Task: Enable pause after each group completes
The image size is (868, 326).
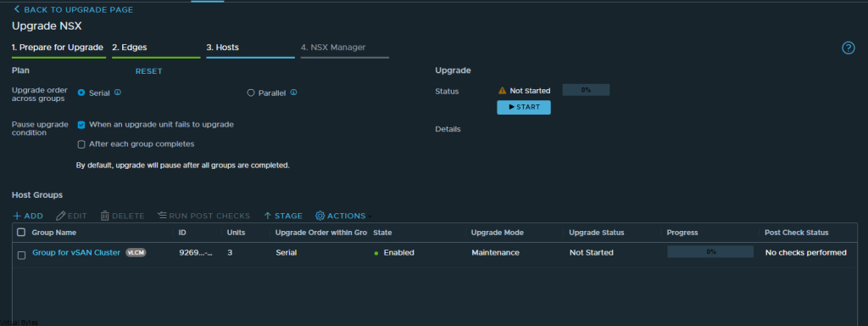Action: pos(81,144)
